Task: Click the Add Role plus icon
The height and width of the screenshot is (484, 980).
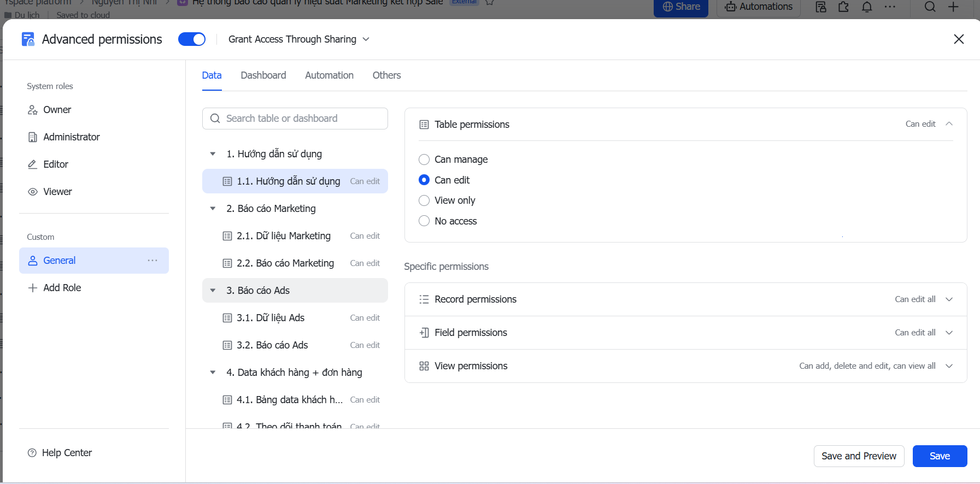Action: (33, 288)
